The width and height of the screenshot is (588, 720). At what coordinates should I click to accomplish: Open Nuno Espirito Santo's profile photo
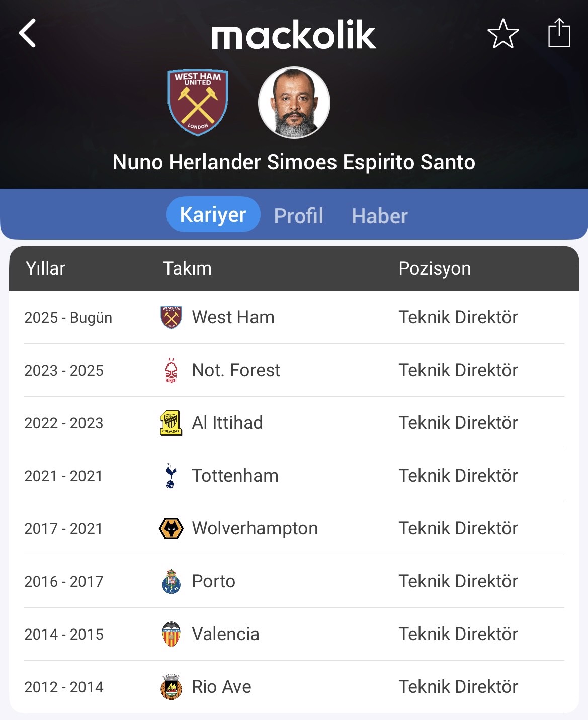tap(294, 103)
